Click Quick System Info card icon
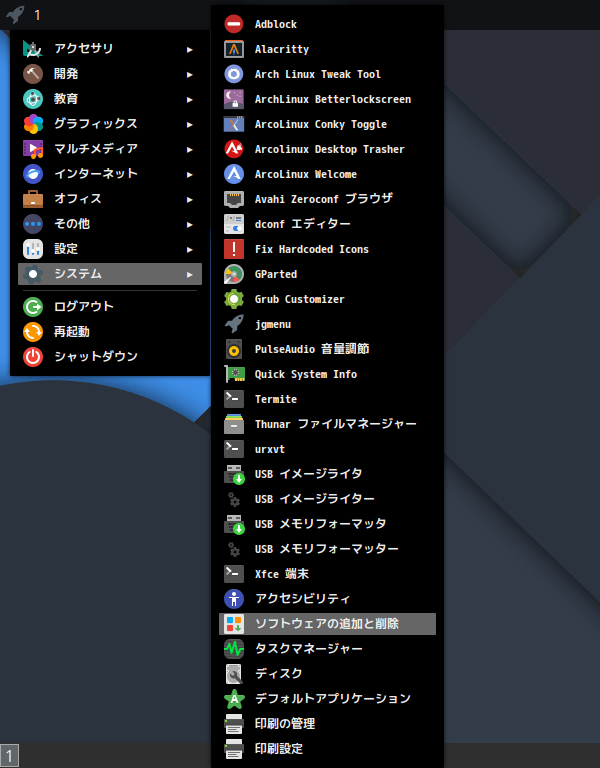 point(234,374)
